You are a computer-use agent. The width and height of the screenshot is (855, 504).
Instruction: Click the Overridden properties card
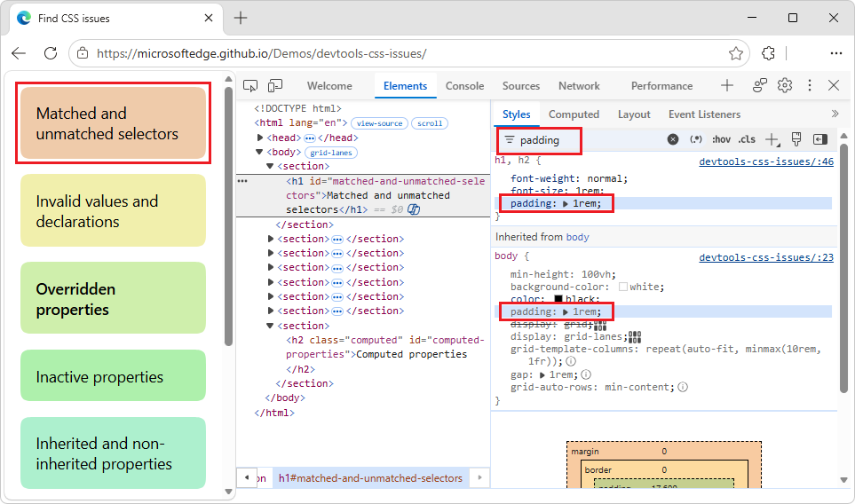tap(113, 298)
